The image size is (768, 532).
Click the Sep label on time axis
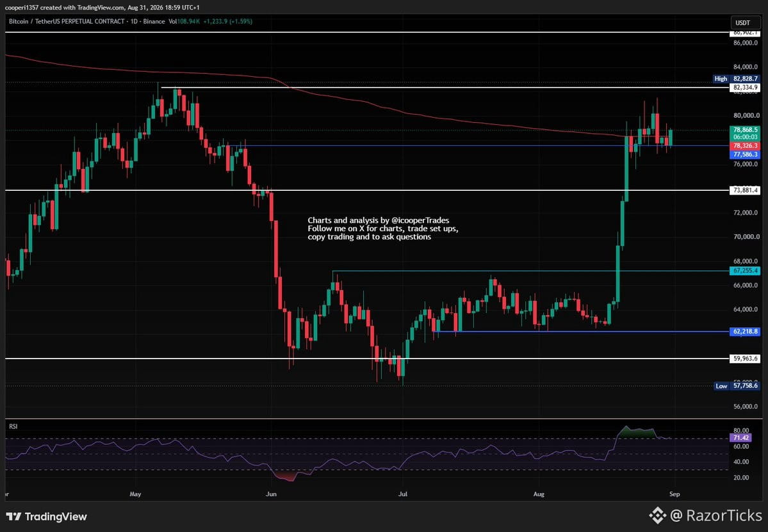(674, 494)
